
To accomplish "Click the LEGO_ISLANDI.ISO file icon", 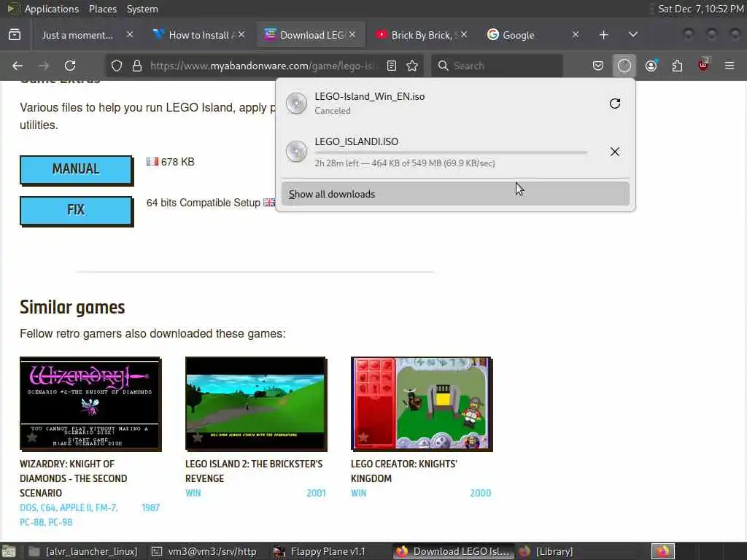I will (296, 152).
